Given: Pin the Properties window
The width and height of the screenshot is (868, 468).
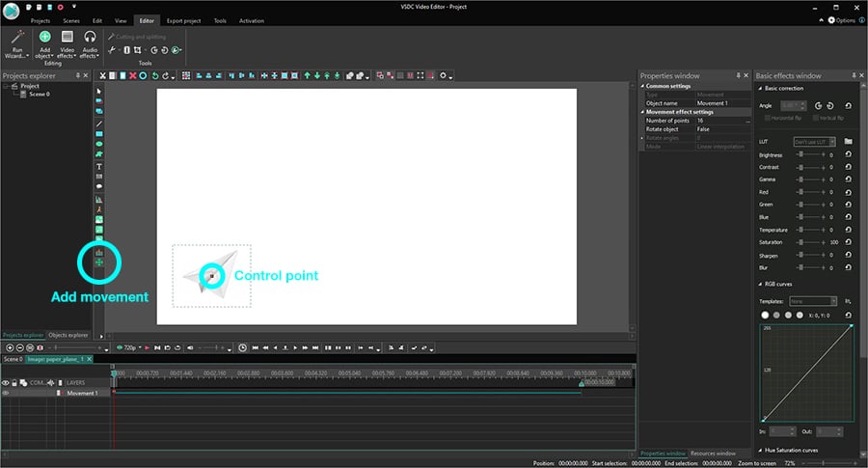Looking at the screenshot, I should [x=739, y=75].
